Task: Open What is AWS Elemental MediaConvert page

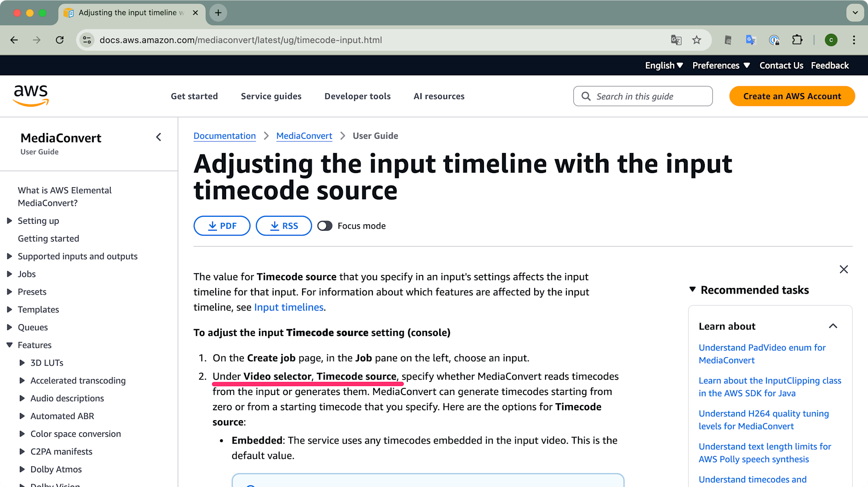Action: tap(65, 196)
